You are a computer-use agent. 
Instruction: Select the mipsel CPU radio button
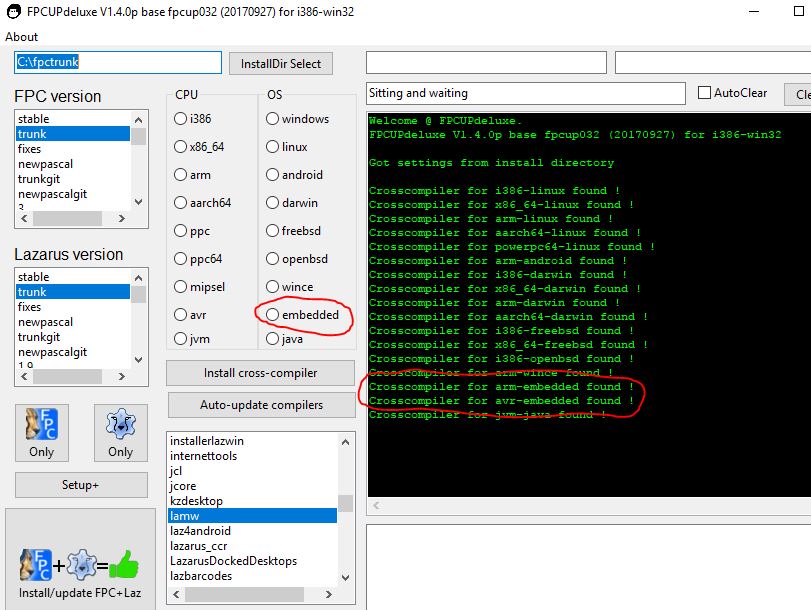pos(180,286)
